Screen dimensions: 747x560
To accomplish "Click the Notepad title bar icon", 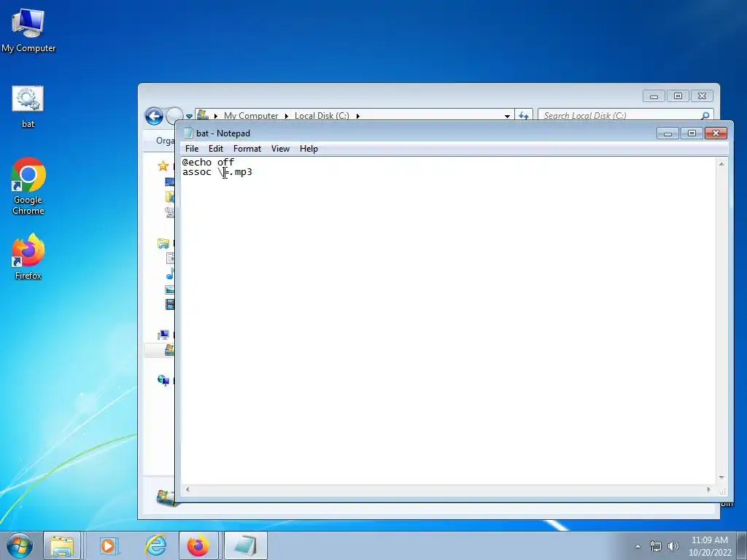I will tap(187, 133).
